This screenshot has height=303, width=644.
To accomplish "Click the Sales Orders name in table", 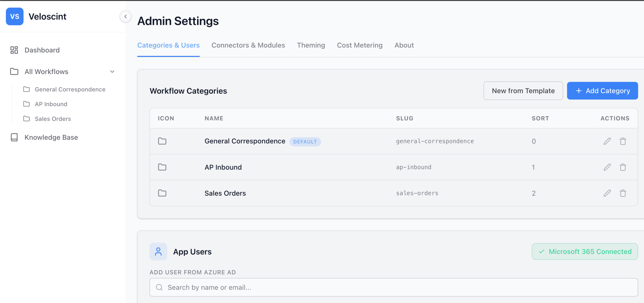I will (225, 193).
